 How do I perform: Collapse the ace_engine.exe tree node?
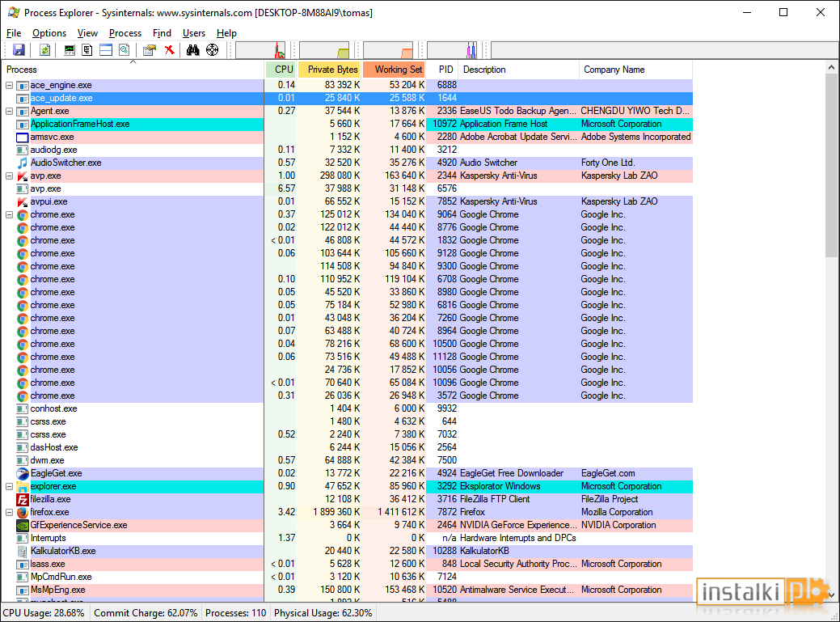point(9,85)
